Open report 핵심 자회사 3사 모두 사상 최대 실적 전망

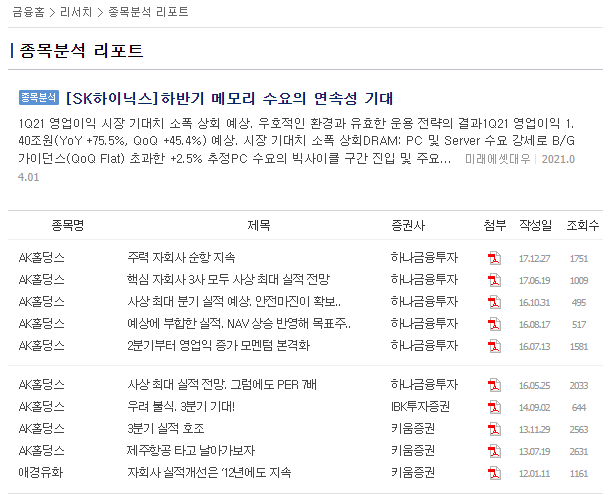[x=228, y=279]
